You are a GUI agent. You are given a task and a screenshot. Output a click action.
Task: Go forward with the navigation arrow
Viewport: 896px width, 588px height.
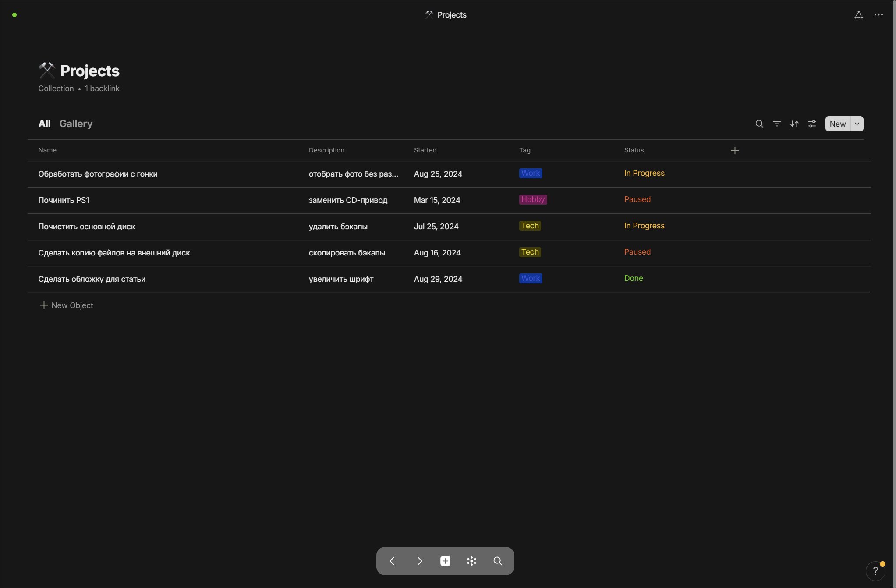coord(419,561)
